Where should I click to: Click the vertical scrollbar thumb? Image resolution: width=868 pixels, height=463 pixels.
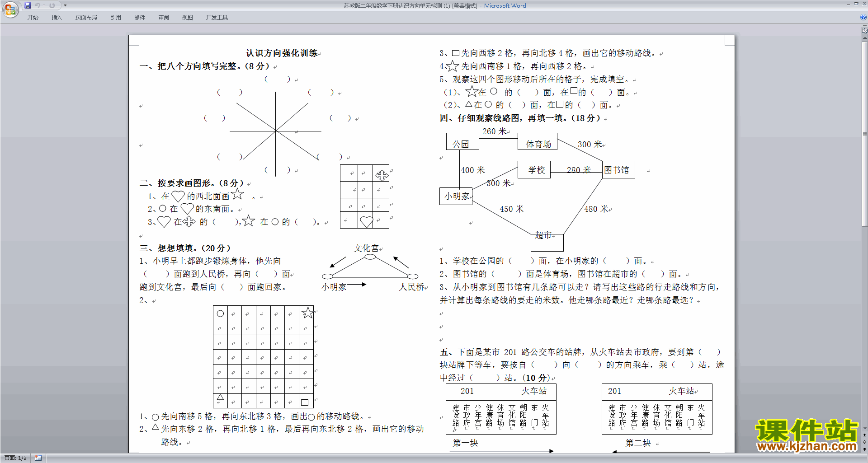[864, 134]
